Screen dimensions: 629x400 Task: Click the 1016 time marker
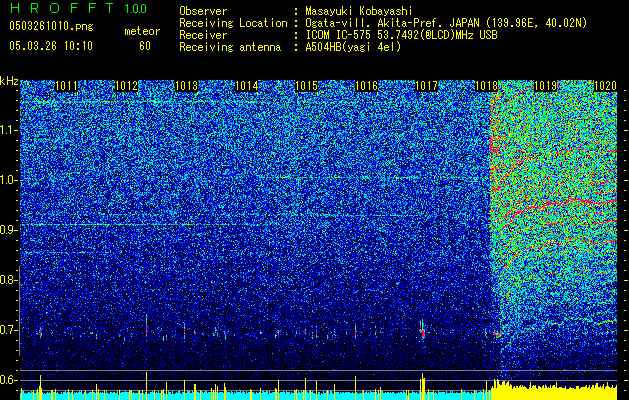coord(366,86)
